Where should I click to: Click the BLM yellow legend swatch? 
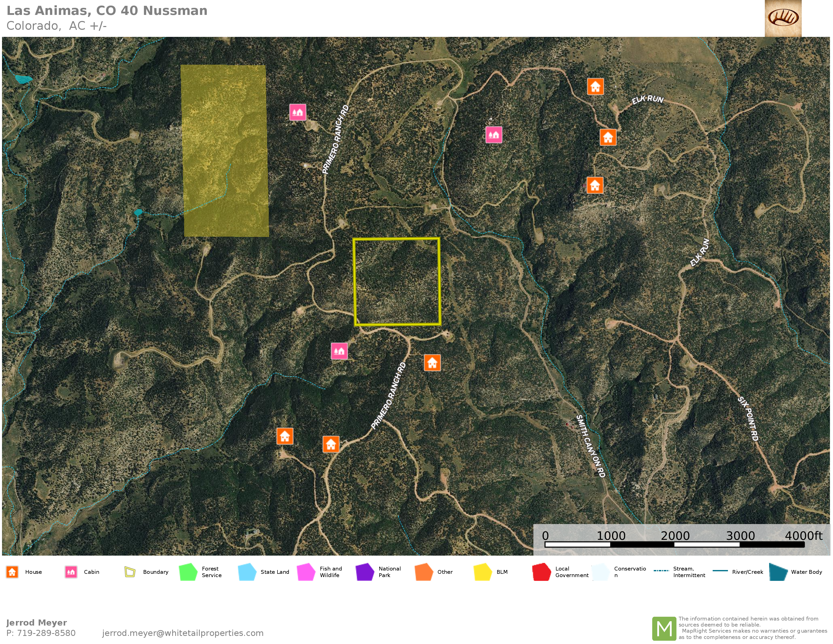pyautogui.click(x=483, y=572)
